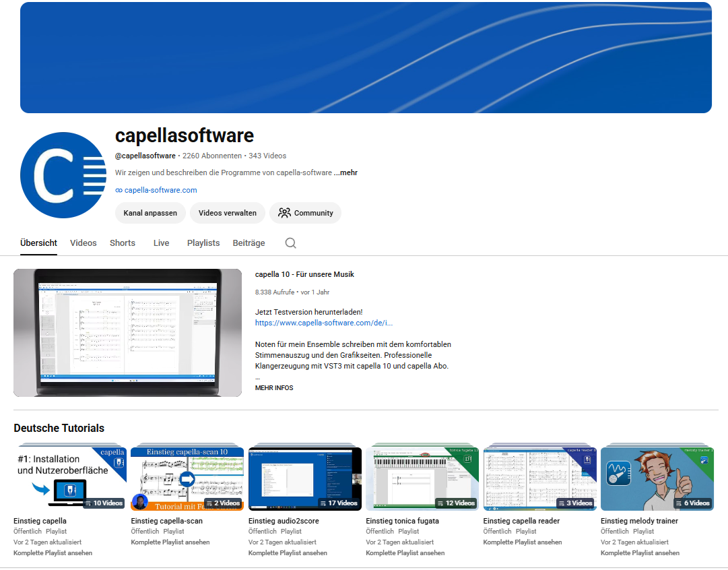The width and height of the screenshot is (728, 570).
Task: Click the 12 Videos playlist badge
Action: [x=457, y=503]
